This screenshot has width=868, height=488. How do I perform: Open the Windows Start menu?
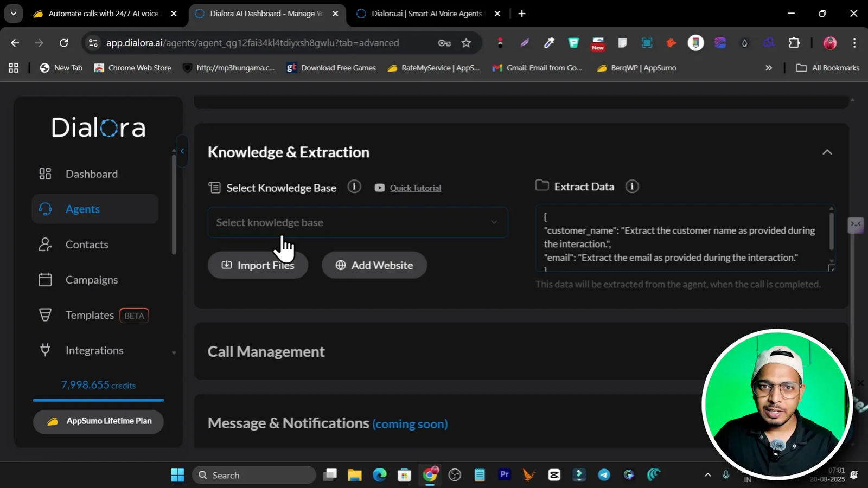click(x=177, y=475)
